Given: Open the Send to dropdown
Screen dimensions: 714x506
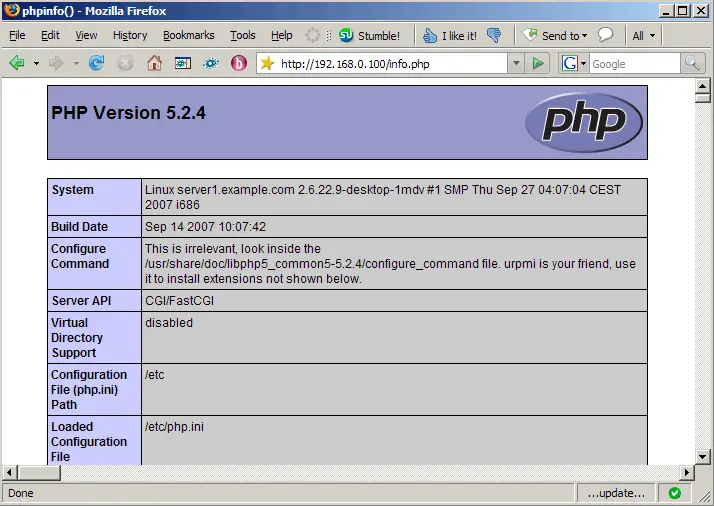Looking at the screenshot, I should pyautogui.click(x=555, y=36).
